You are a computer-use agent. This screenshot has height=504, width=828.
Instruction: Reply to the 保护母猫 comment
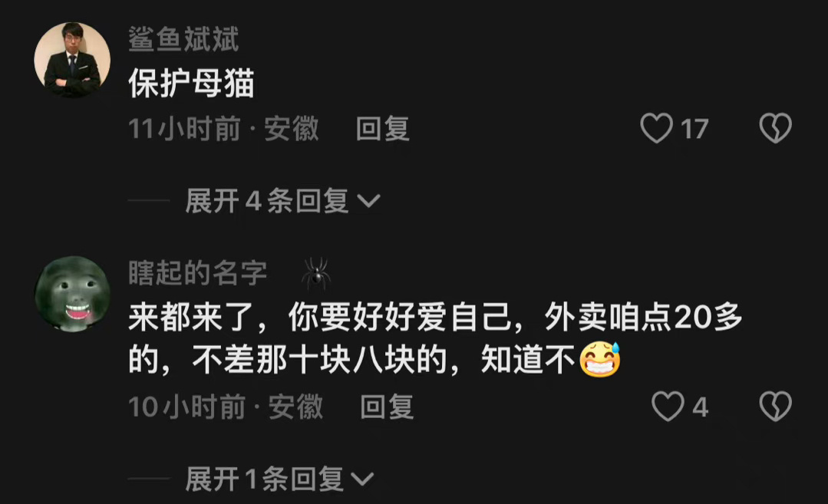pyautogui.click(x=383, y=129)
